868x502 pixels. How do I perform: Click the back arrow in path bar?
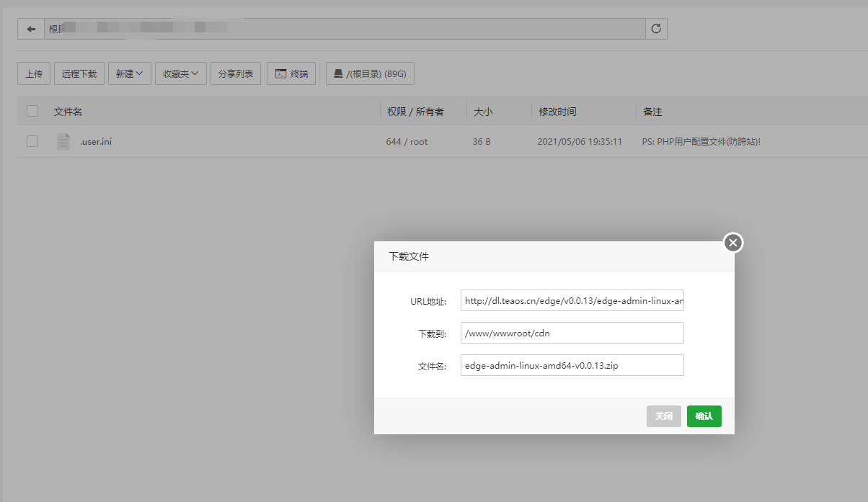tap(30, 29)
